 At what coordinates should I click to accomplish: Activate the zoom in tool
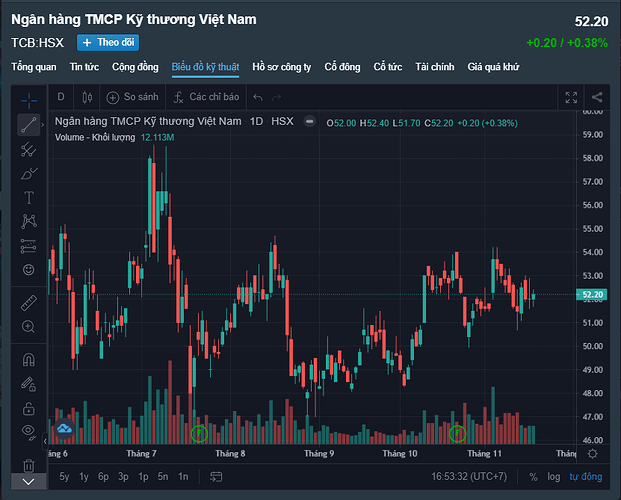(29, 327)
